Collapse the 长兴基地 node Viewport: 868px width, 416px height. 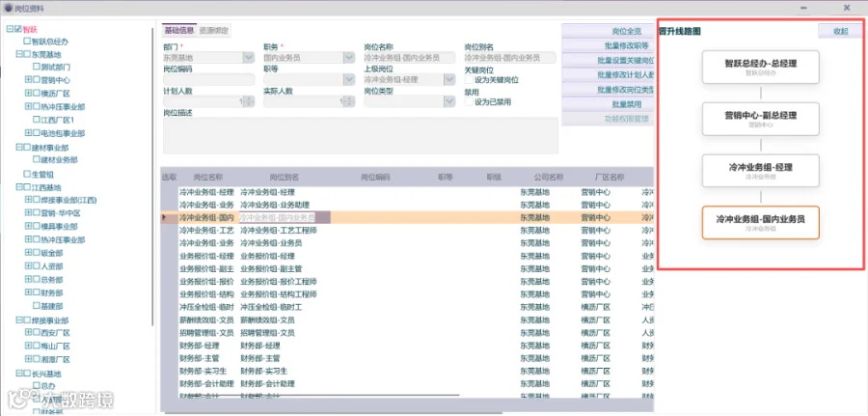[x=19, y=374]
